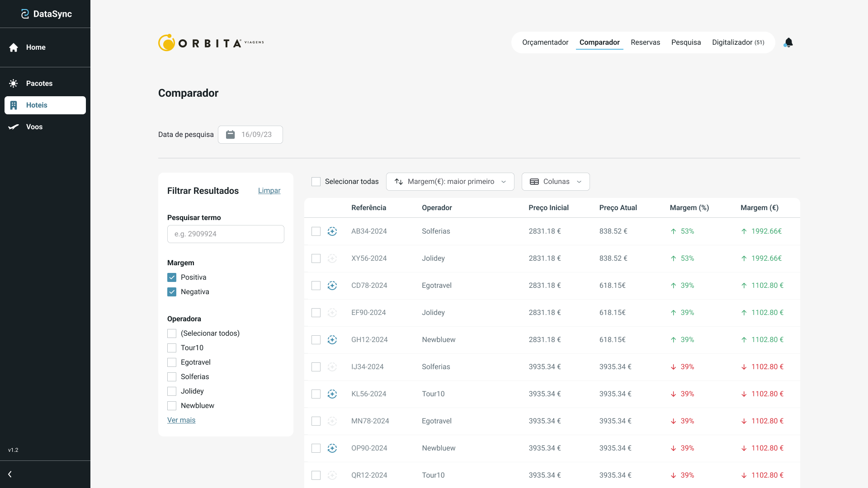Viewport: 868px width, 488px height.
Task: Click the circular icon beside KL56-2024
Action: click(332, 394)
